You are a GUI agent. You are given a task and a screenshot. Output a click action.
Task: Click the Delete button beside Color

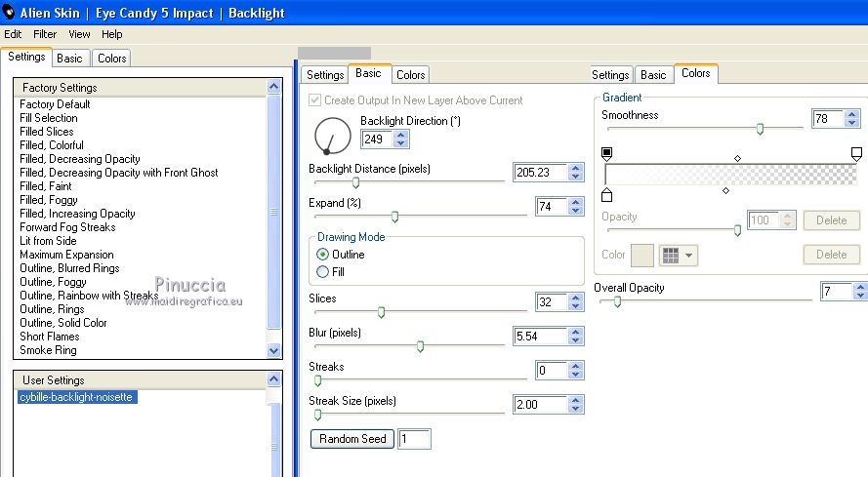[x=832, y=255]
